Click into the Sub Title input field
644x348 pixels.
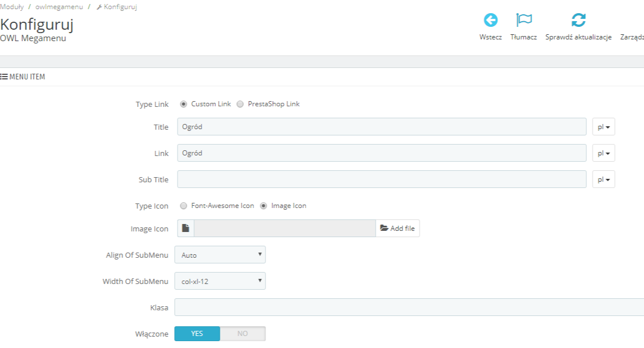[381, 179]
